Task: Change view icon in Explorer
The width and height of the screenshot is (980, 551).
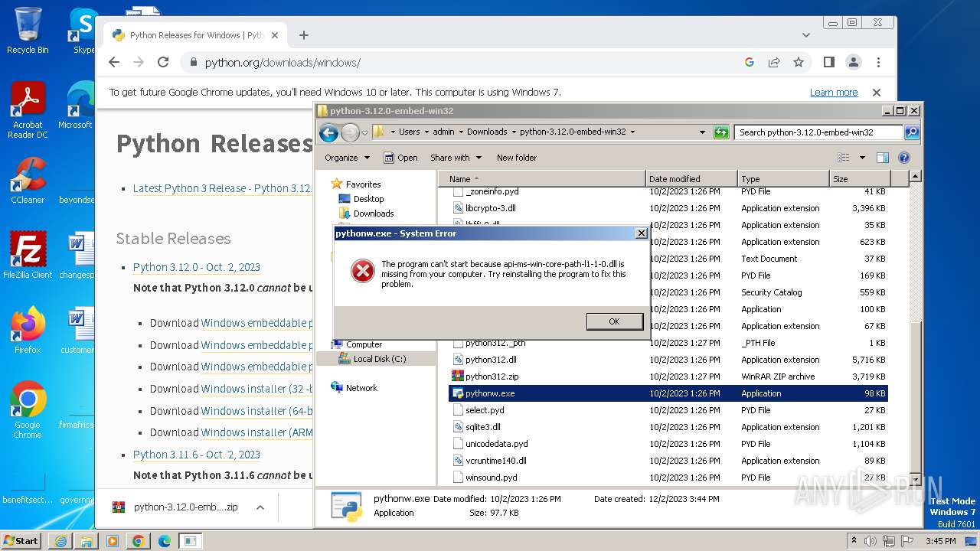Action: [x=844, y=158]
